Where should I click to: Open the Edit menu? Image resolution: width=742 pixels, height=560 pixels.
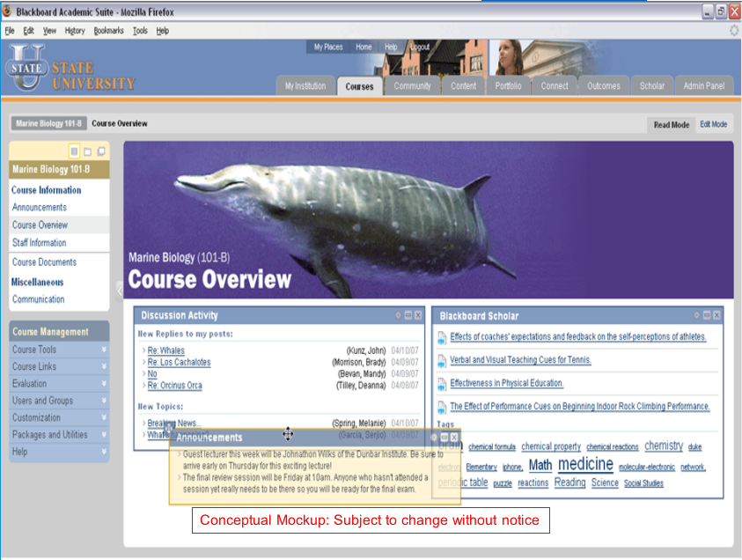point(28,31)
